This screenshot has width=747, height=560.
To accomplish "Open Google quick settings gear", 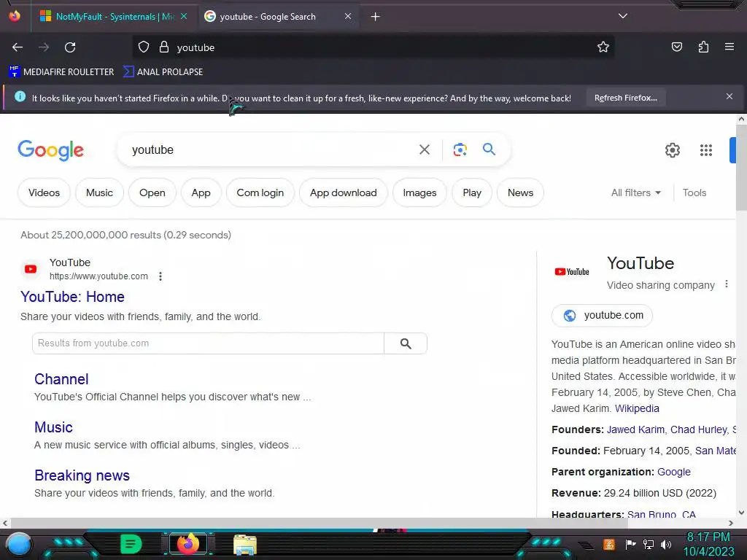I will pos(672,150).
